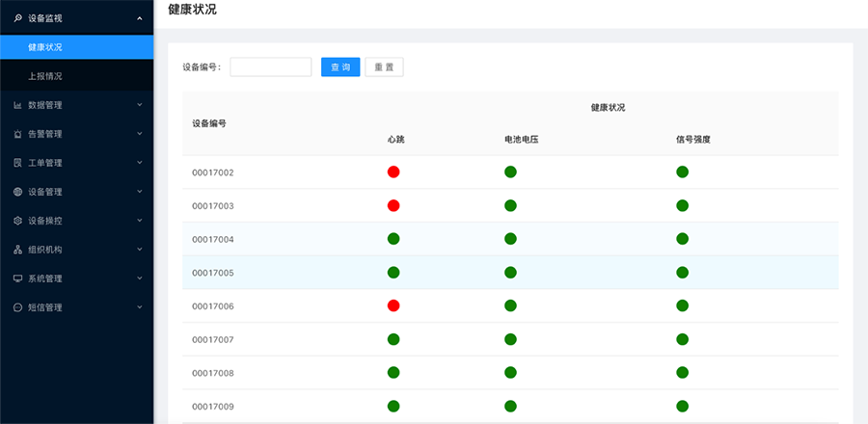Click the 健康状况 grouped table header
This screenshot has height=424, width=868.
(608, 108)
